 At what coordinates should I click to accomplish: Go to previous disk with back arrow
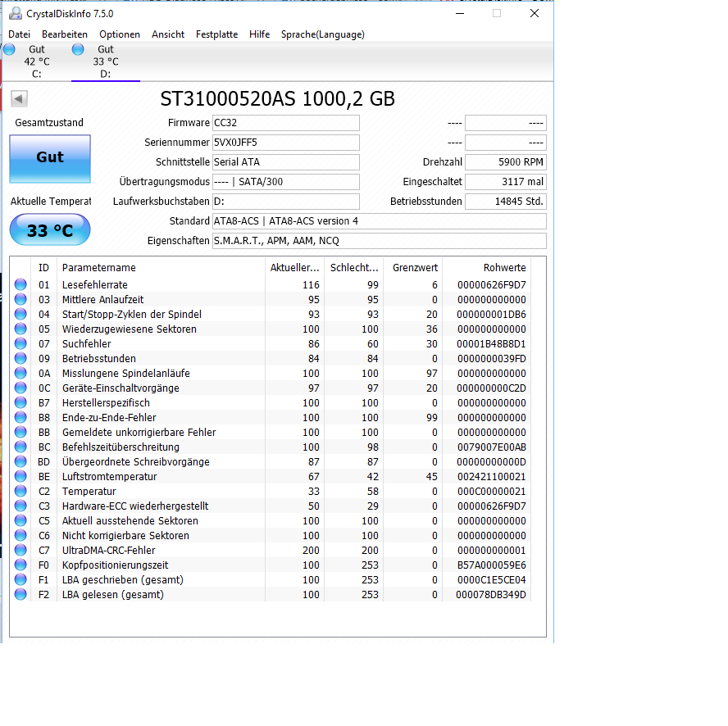19,98
